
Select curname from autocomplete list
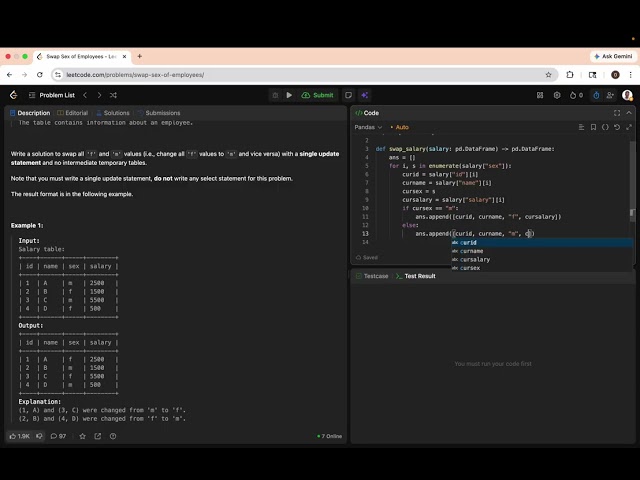point(472,251)
